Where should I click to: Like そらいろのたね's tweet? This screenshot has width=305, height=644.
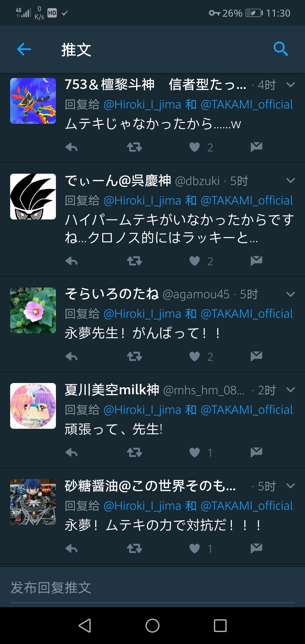[195, 356]
